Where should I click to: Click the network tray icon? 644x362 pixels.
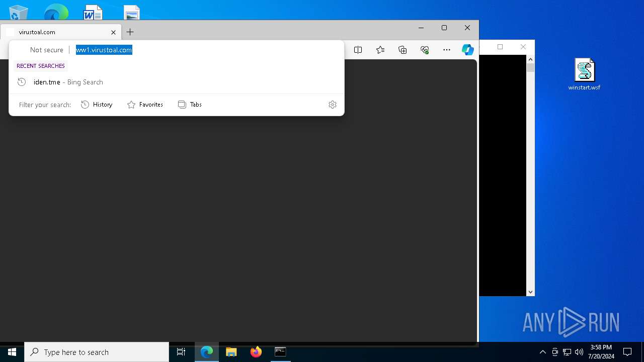567,352
